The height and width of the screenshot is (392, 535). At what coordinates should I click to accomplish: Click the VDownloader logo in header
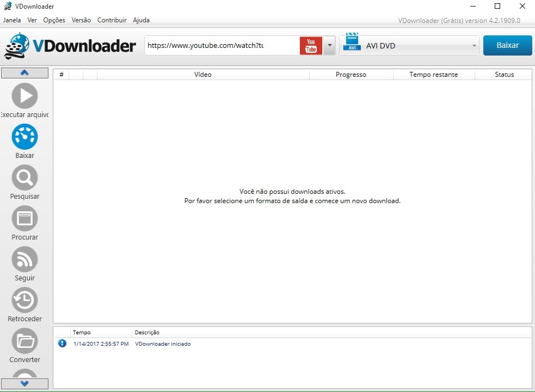tap(70, 46)
